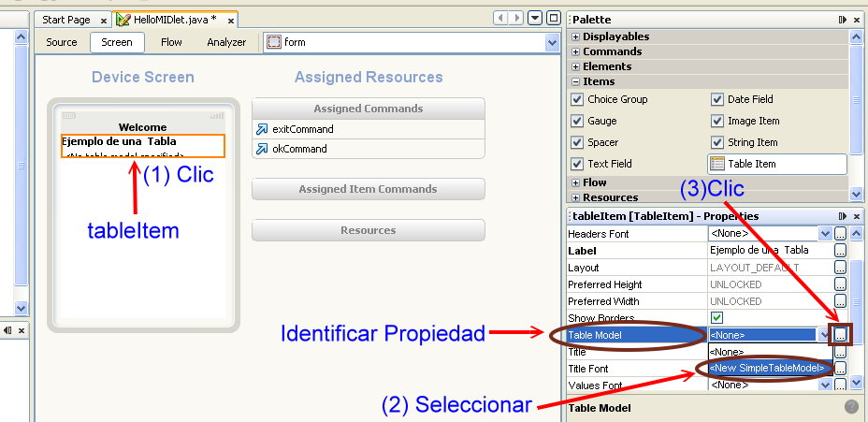Open the help icon in the Table Model description
Screen dimensions: 868x422
[x=851, y=407]
